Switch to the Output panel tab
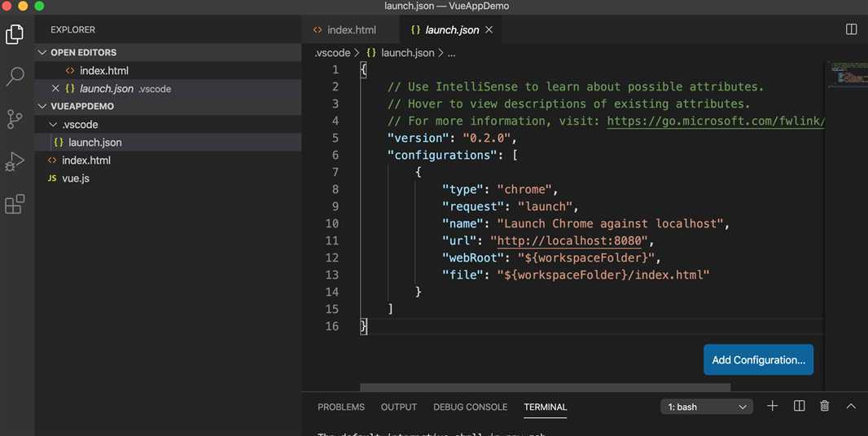Screen dimensions: 868x436 398,407
